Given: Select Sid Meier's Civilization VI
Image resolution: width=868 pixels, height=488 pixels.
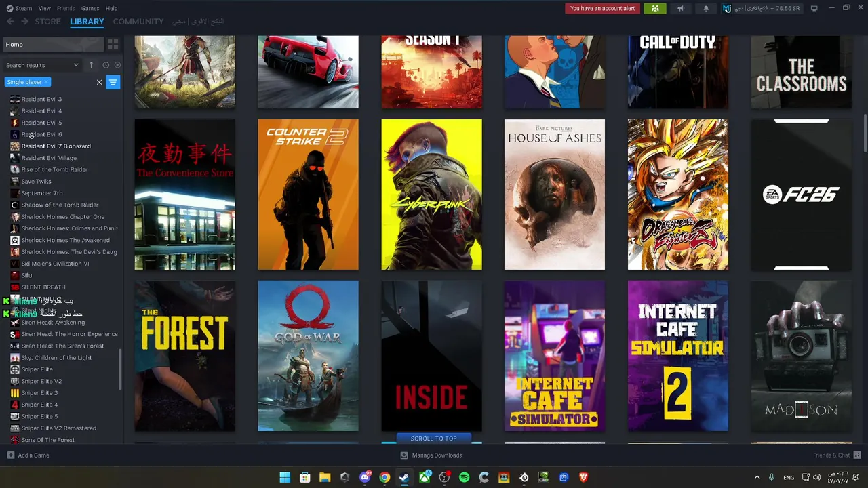Looking at the screenshot, I should (x=55, y=264).
